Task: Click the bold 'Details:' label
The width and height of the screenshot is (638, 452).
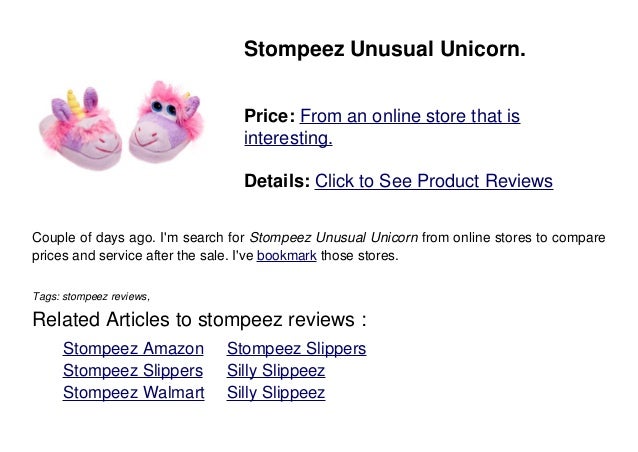Action: (x=277, y=181)
